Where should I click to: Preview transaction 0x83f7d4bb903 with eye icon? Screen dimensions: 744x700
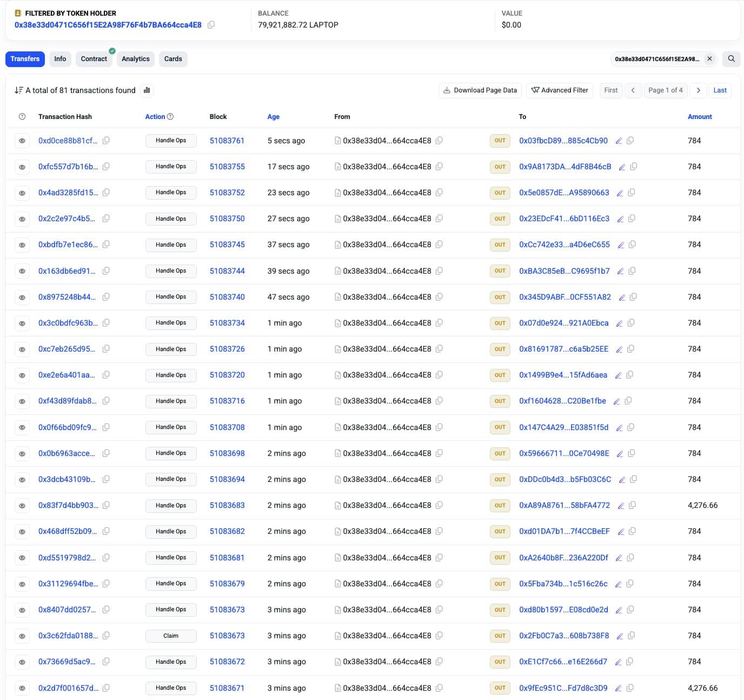(x=22, y=506)
